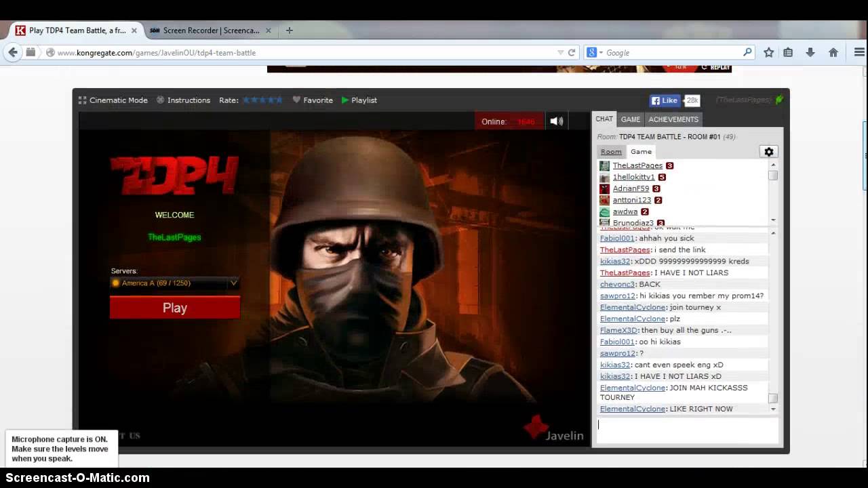Open ElementalCyclone from 'join tourney x' message
The height and width of the screenshot is (488, 868).
point(633,307)
